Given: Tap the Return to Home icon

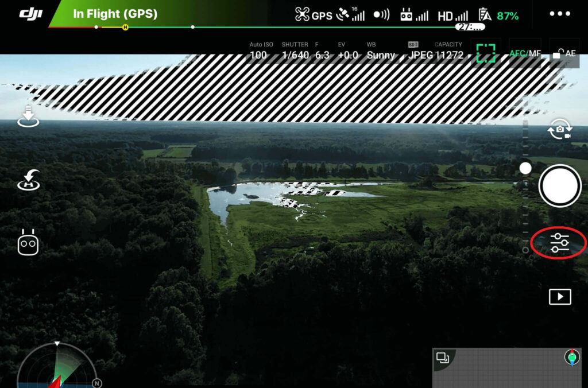Looking at the screenshot, I should (x=29, y=180).
